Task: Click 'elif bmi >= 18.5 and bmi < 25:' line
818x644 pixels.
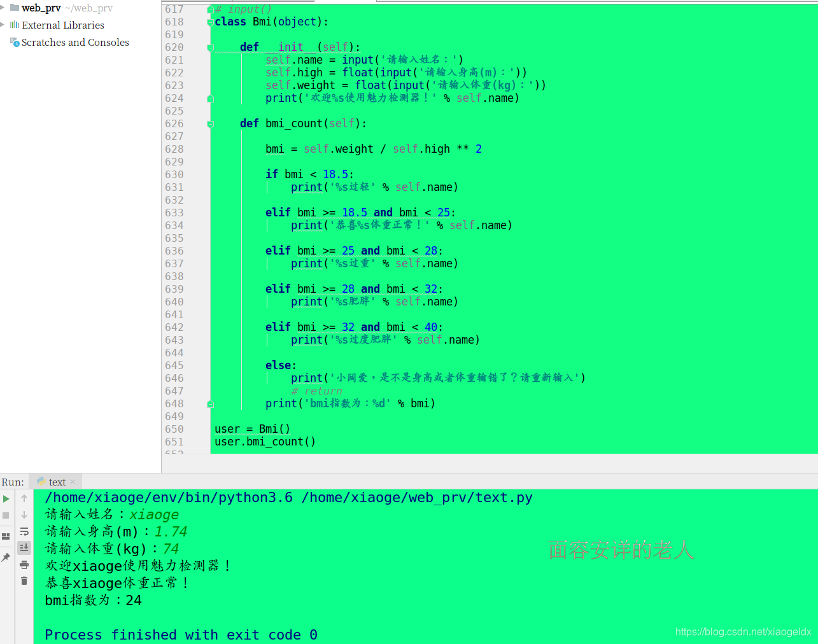Action: [x=360, y=213]
